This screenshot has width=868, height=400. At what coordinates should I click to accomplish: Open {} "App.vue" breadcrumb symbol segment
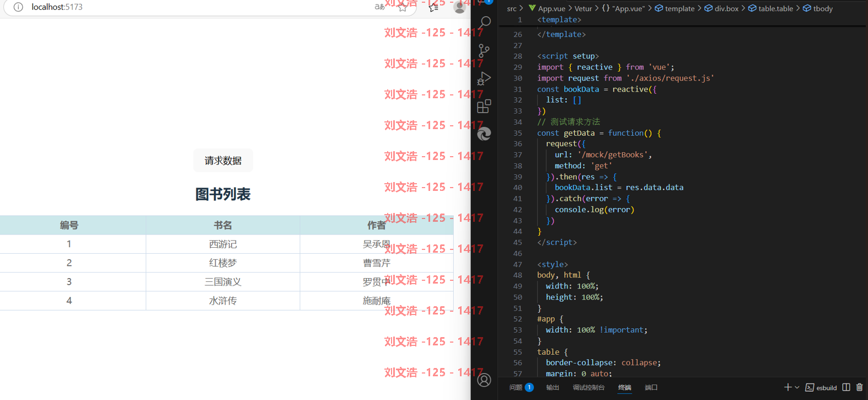[x=623, y=8]
